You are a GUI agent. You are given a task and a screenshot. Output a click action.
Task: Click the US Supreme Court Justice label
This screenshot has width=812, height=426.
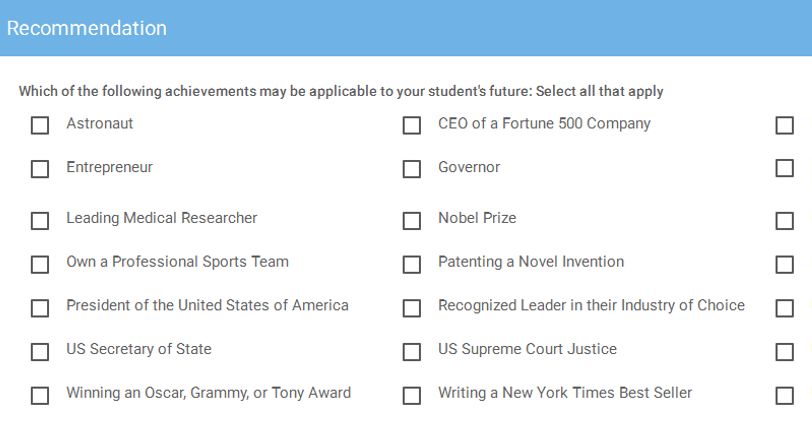click(527, 349)
